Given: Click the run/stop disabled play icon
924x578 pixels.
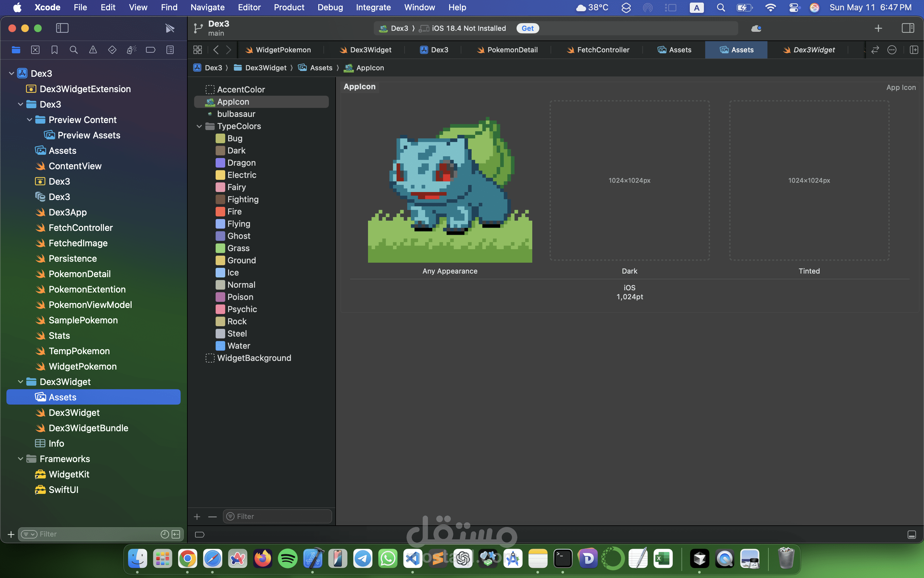Looking at the screenshot, I should 170,28.
